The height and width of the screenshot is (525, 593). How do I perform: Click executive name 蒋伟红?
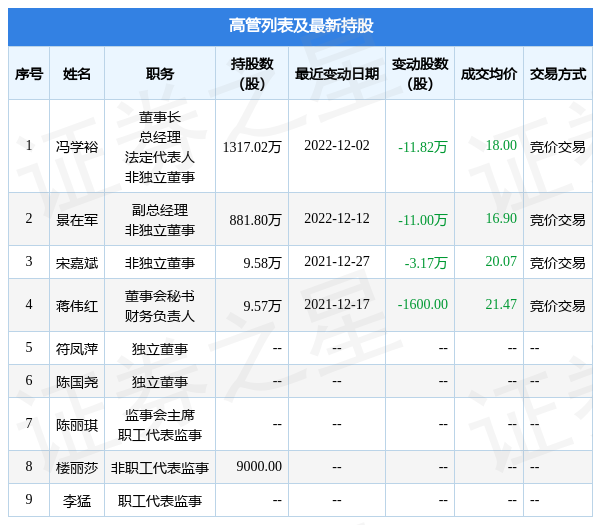tap(77, 306)
